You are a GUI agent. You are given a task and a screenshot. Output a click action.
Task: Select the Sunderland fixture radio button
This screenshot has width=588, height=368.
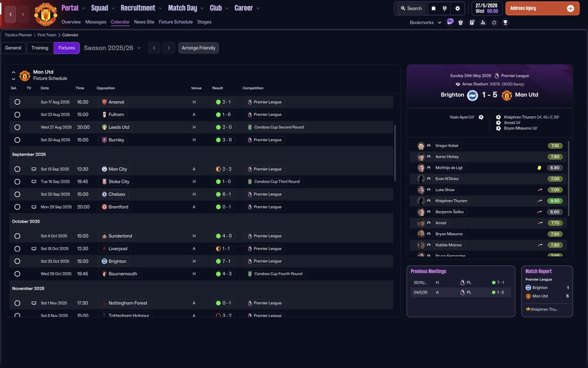(x=17, y=236)
